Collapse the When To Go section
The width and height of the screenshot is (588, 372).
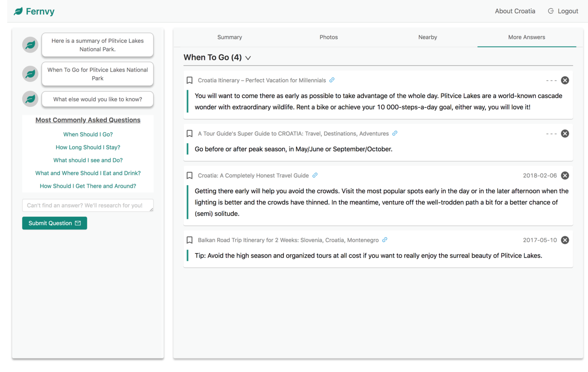point(248,58)
